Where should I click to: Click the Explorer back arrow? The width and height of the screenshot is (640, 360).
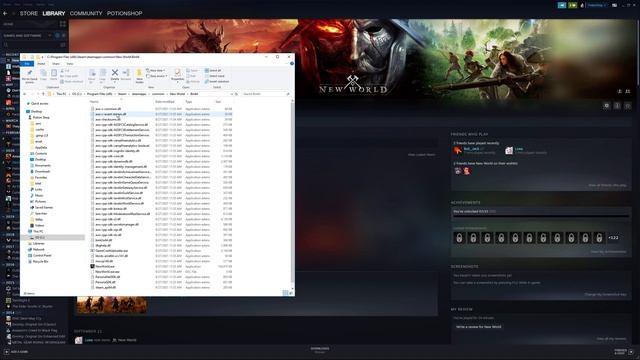pyautogui.click(x=25, y=94)
